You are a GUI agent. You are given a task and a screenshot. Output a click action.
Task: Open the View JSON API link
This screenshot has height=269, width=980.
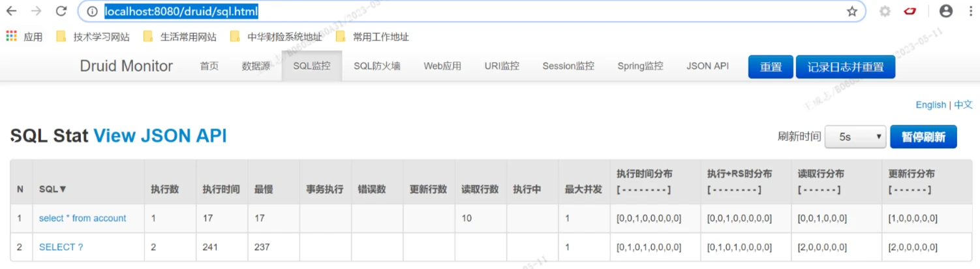pos(160,136)
